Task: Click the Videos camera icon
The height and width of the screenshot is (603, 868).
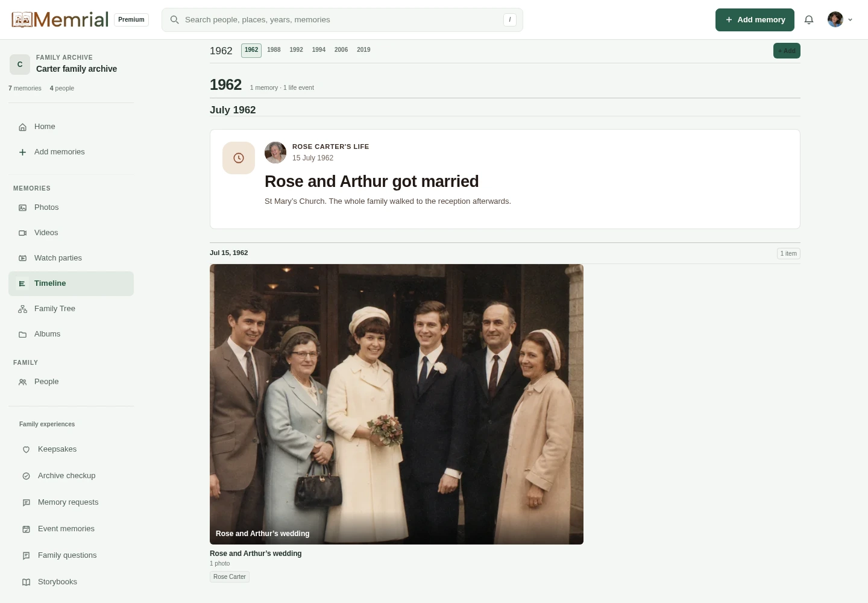Action: pos(22,233)
